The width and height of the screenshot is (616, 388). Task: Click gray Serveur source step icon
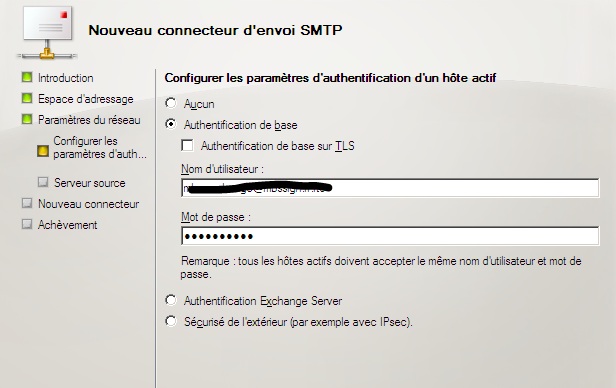(43, 182)
